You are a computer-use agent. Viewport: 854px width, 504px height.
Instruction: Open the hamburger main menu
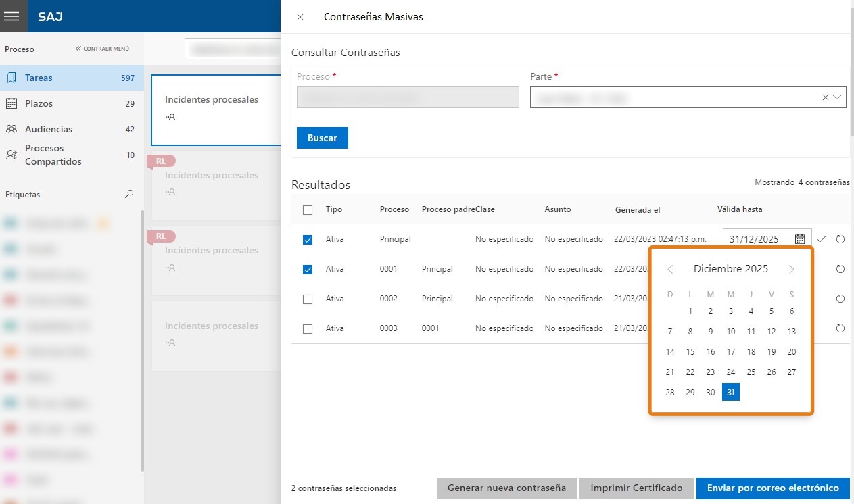coord(11,16)
